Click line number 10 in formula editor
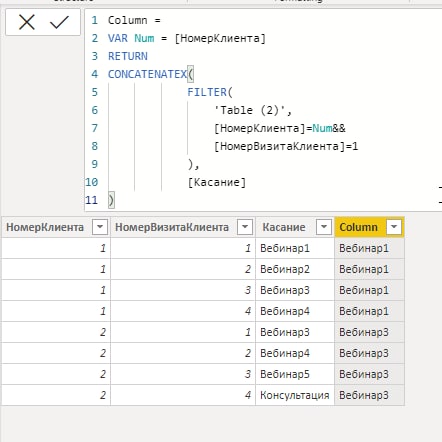The width and height of the screenshot is (442, 442). coord(92,182)
